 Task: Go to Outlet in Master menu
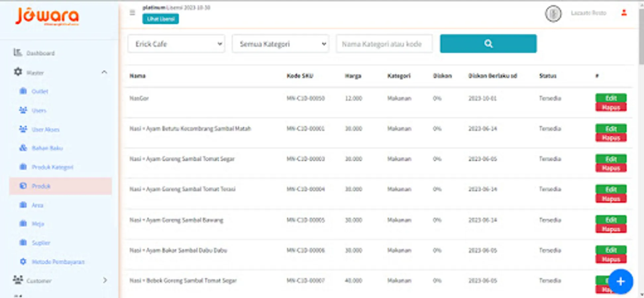[x=40, y=91]
